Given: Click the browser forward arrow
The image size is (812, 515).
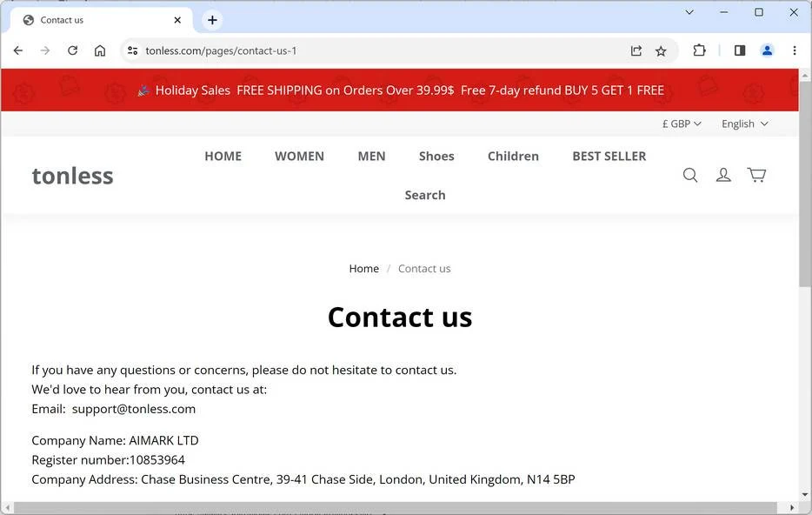Looking at the screenshot, I should 45,50.
